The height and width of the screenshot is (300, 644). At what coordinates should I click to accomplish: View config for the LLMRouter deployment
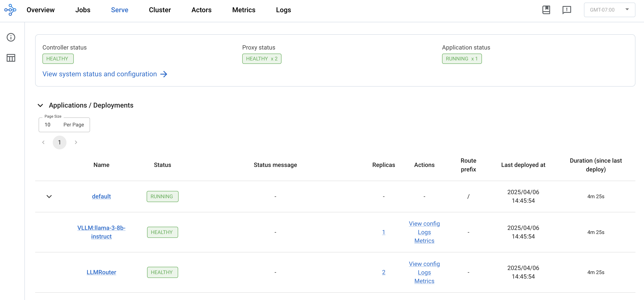[x=424, y=264]
